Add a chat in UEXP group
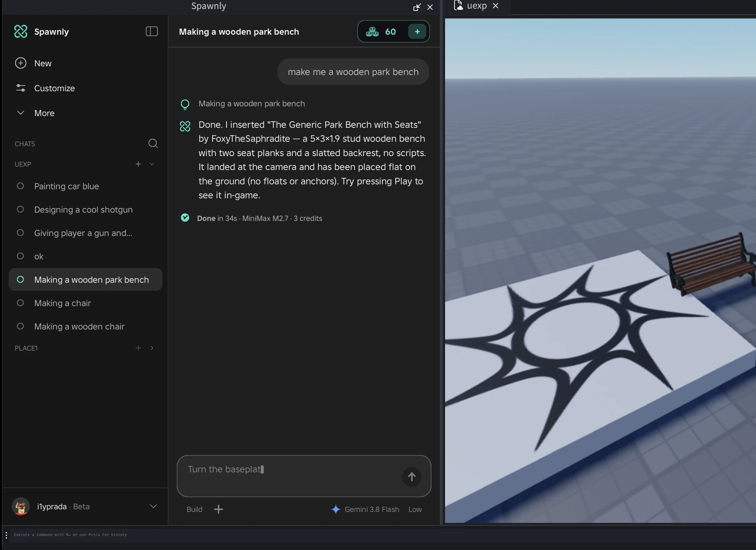 pos(138,164)
